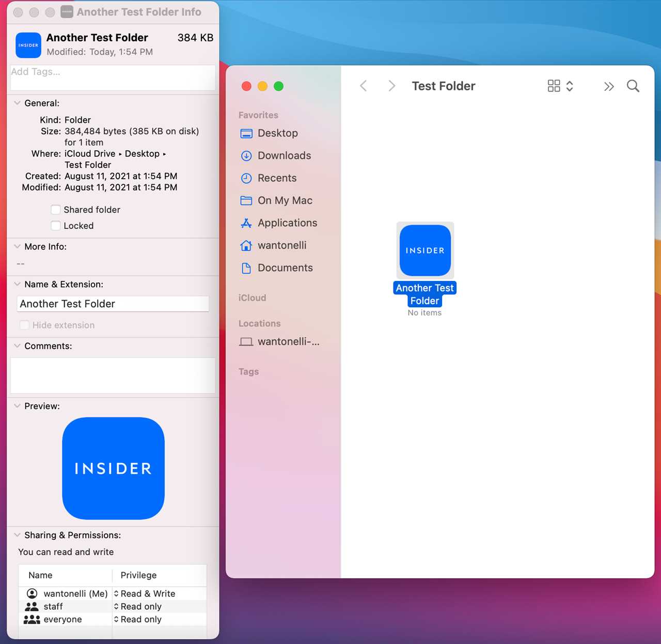Show additional toolbar items via the chevron menu
The image size is (661, 644).
(609, 86)
